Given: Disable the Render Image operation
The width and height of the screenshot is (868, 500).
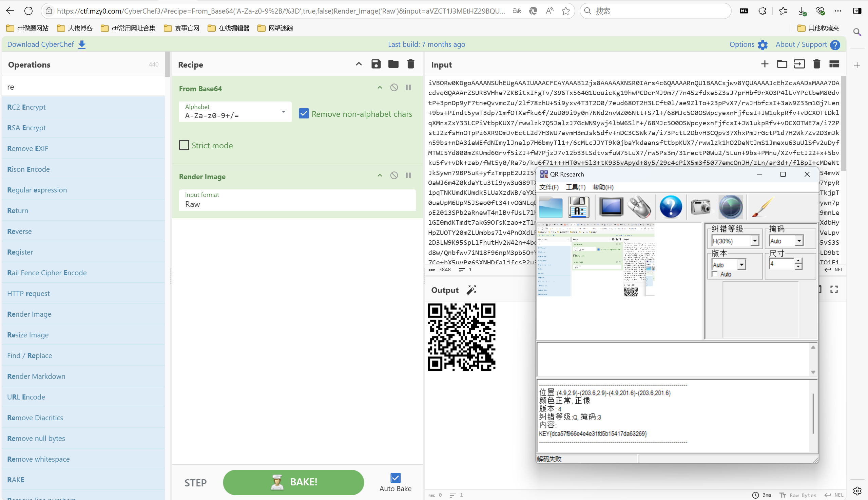Looking at the screenshot, I should tap(394, 175).
